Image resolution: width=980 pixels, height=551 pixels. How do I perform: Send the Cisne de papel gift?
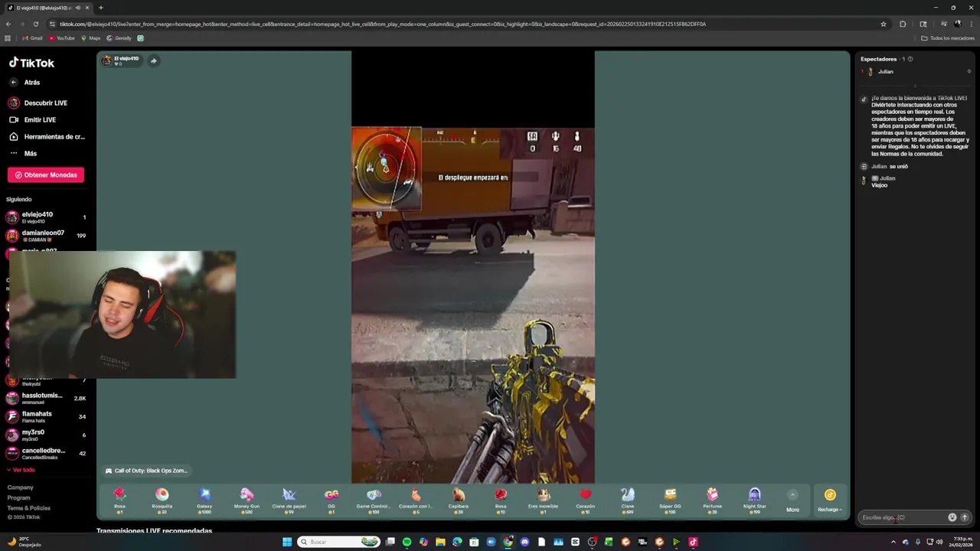[x=289, y=500]
